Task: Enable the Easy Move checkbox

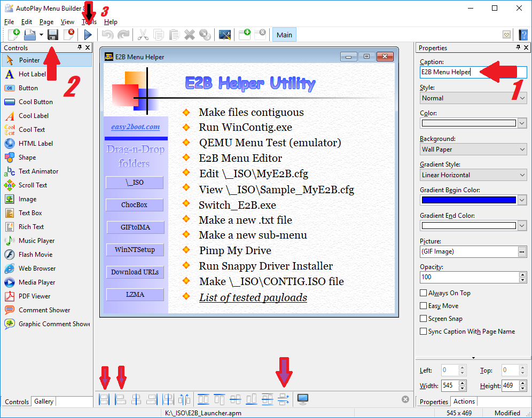Action: (x=423, y=306)
